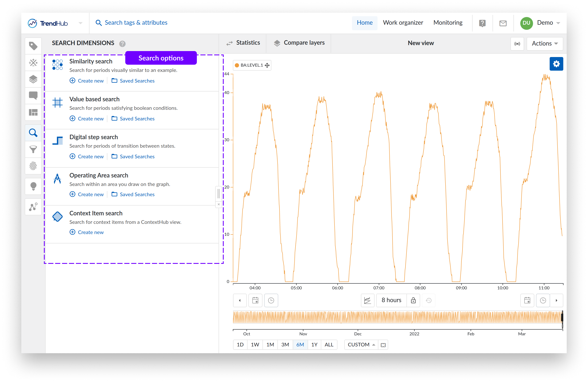Viewport: 588px width, 383px height.
Task: Toggle the time span lock icon
Action: point(413,300)
